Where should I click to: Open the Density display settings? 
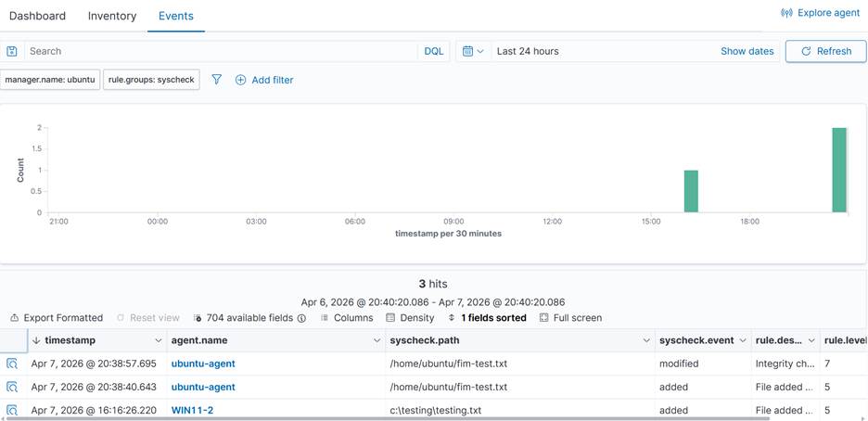(410, 318)
